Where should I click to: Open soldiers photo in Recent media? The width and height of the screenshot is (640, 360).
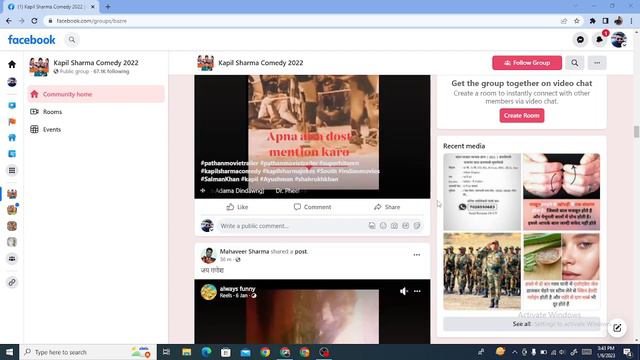coord(482,271)
